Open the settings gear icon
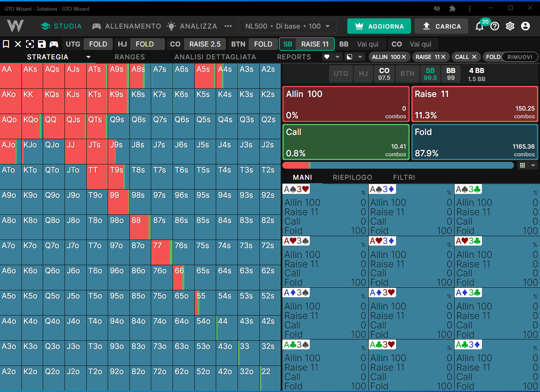540x392 pixels. click(x=510, y=26)
